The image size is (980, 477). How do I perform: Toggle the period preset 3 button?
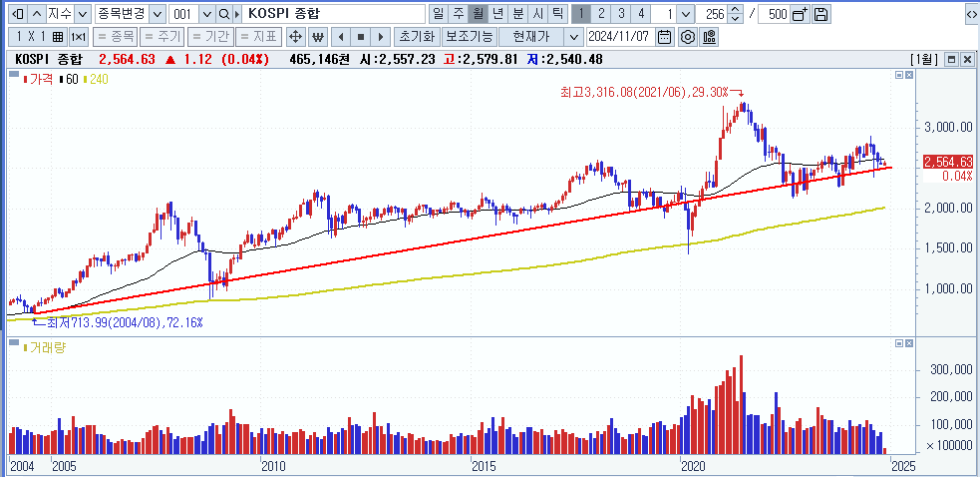tap(621, 14)
